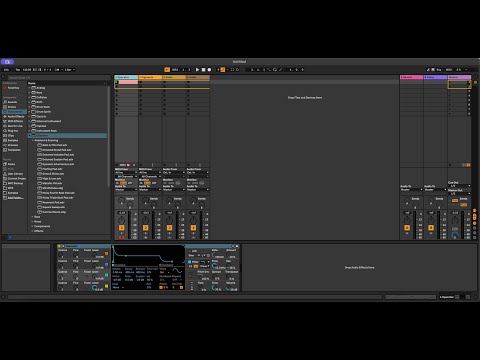Toggle B Delay return track activator
480x360 pixels.
(431, 228)
